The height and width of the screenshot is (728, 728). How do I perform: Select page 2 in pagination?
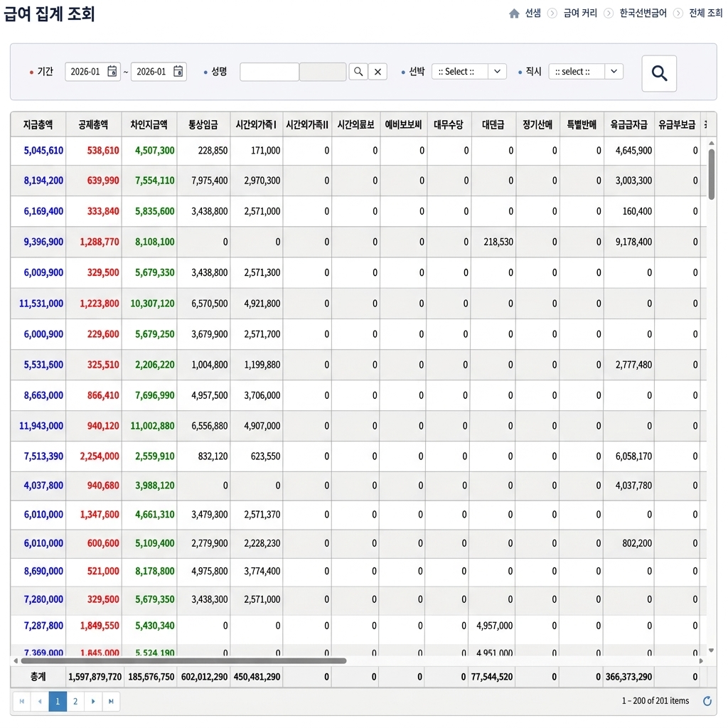pos(75,701)
